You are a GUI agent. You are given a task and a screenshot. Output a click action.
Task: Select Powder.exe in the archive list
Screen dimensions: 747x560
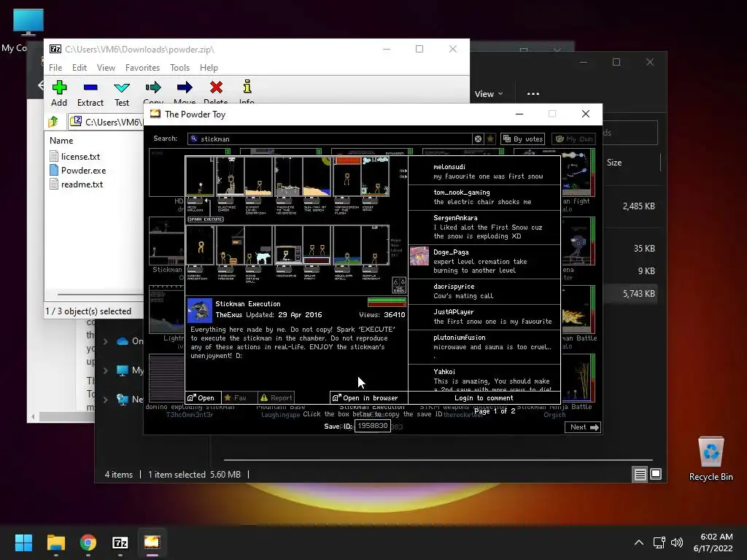(x=78, y=170)
